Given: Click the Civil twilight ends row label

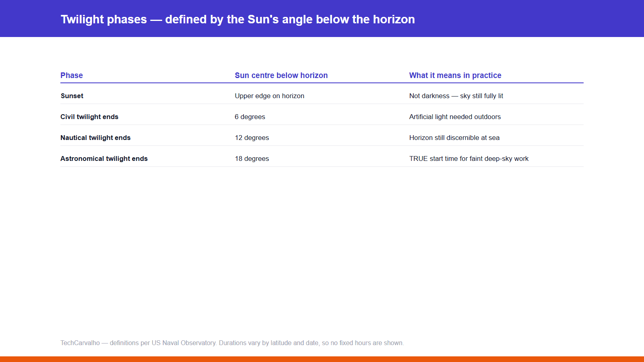Looking at the screenshot, I should (x=89, y=117).
